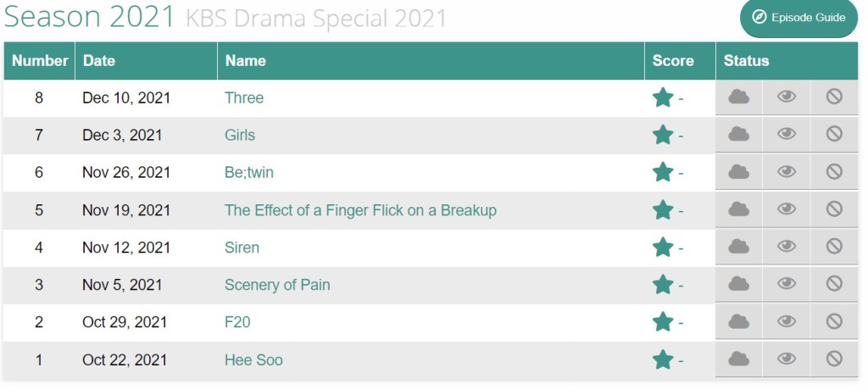The height and width of the screenshot is (390, 868).
Task: Open the Be;twin episode page
Action: click(x=249, y=172)
